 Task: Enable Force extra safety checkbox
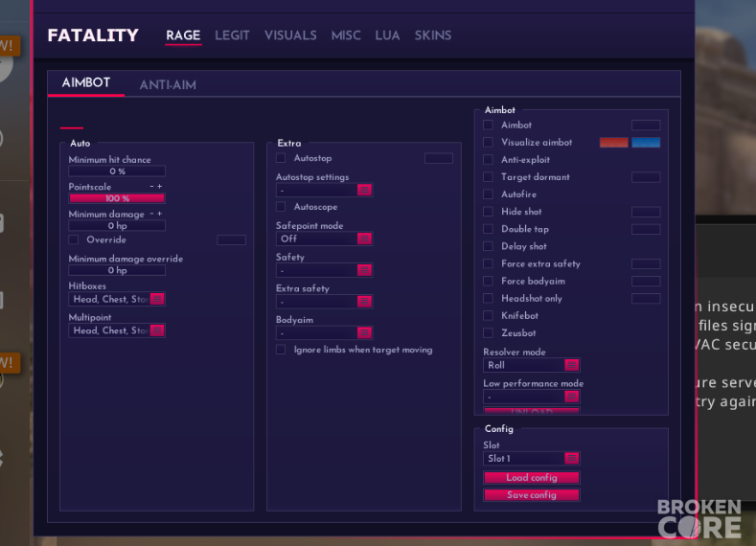click(488, 263)
